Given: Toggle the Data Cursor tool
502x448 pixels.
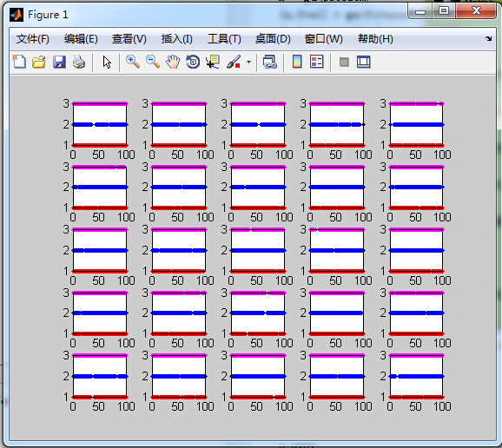Looking at the screenshot, I should pyautogui.click(x=213, y=62).
